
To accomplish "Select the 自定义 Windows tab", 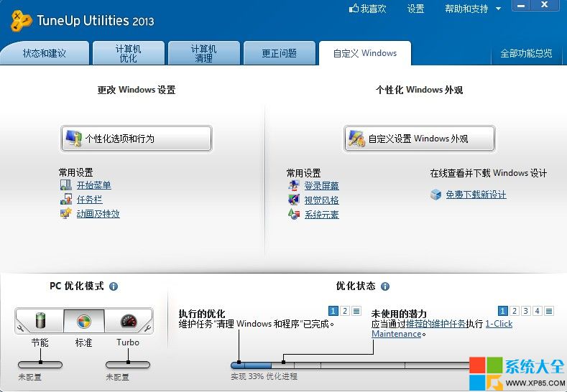I will click(365, 53).
